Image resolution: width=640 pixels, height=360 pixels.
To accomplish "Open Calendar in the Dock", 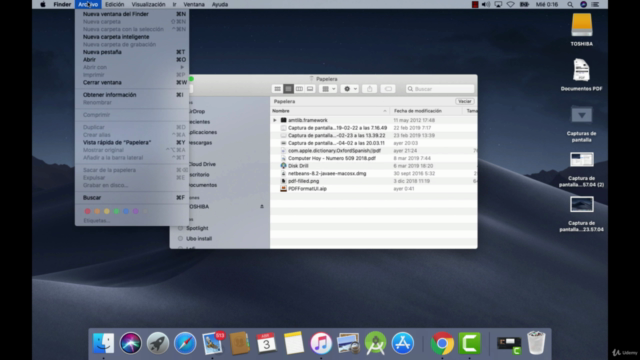I will point(267,343).
